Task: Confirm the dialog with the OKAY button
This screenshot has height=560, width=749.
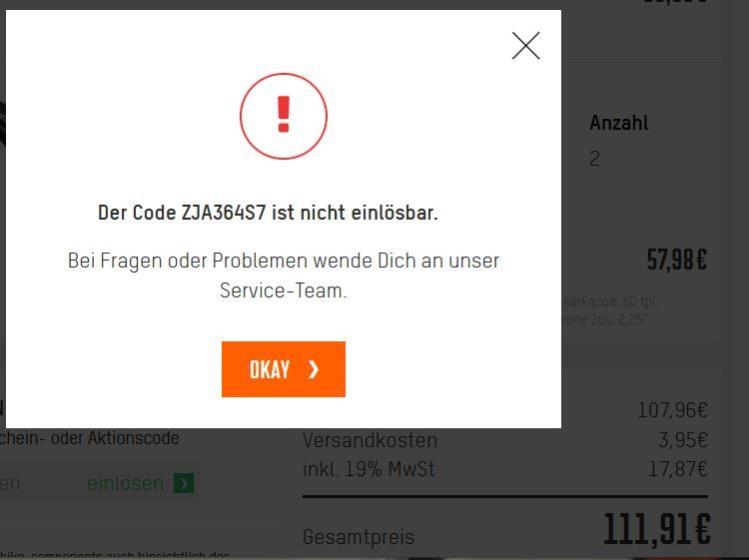Action: click(x=284, y=369)
